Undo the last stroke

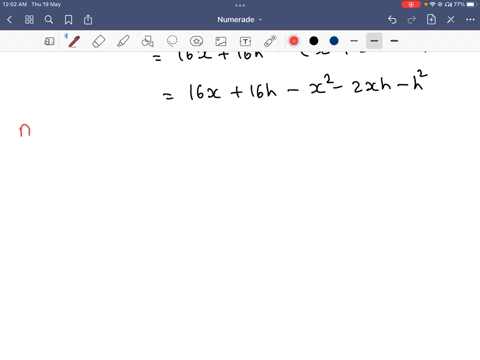pyautogui.click(x=392, y=20)
